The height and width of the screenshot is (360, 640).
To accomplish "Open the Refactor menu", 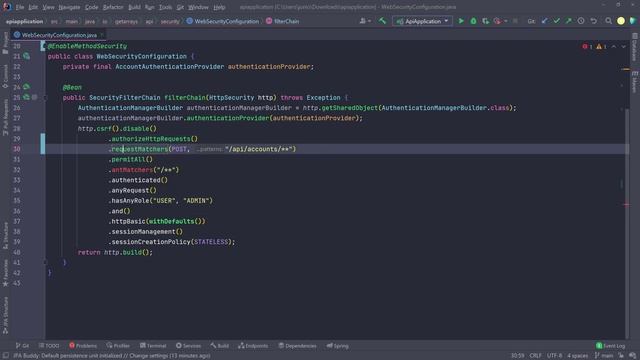I will [113, 7].
